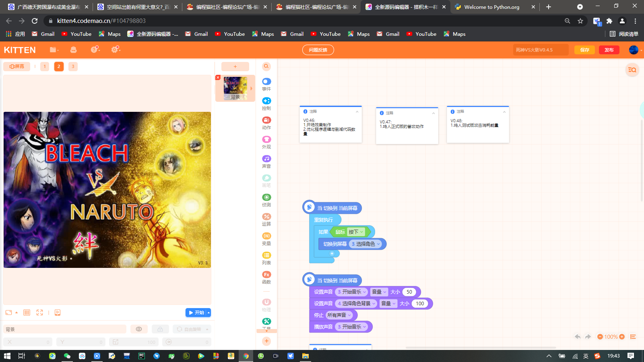Open 3.开始音乐 dropdown in first 设置声音 block
The width and height of the screenshot is (644, 362).
(352, 292)
